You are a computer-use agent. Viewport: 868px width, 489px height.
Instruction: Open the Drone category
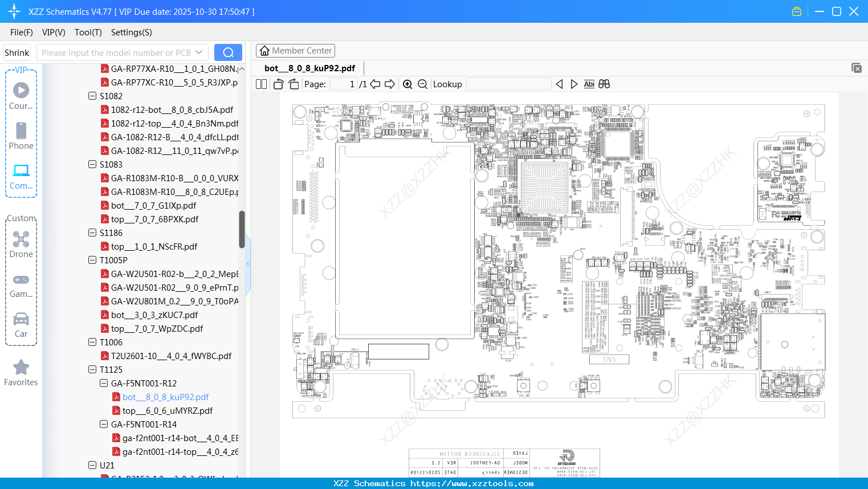tap(21, 244)
